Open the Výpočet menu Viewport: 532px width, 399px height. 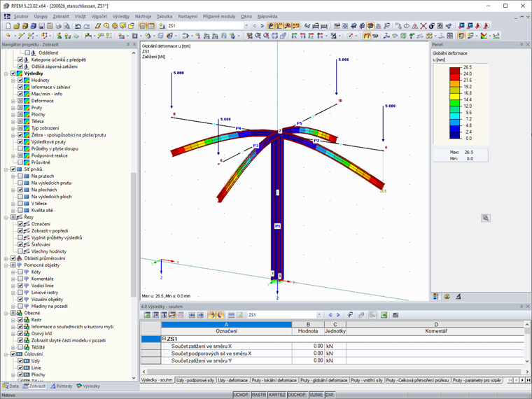tap(98, 15)
